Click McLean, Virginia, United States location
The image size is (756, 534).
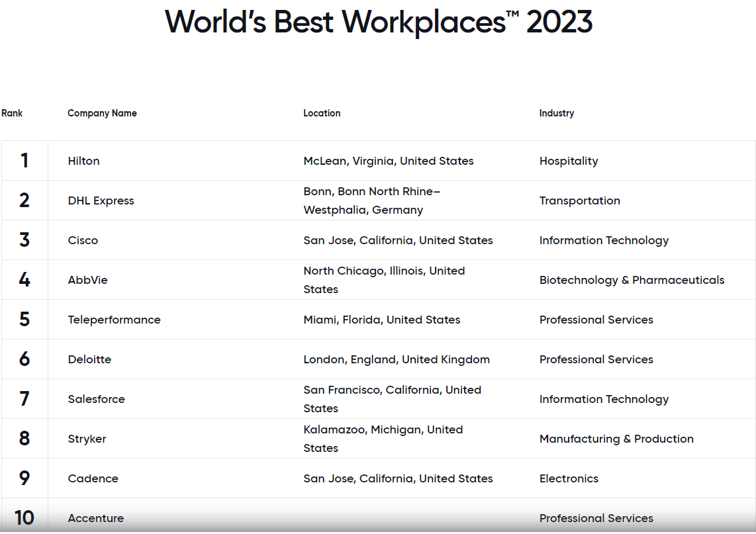tap(389, 161)
